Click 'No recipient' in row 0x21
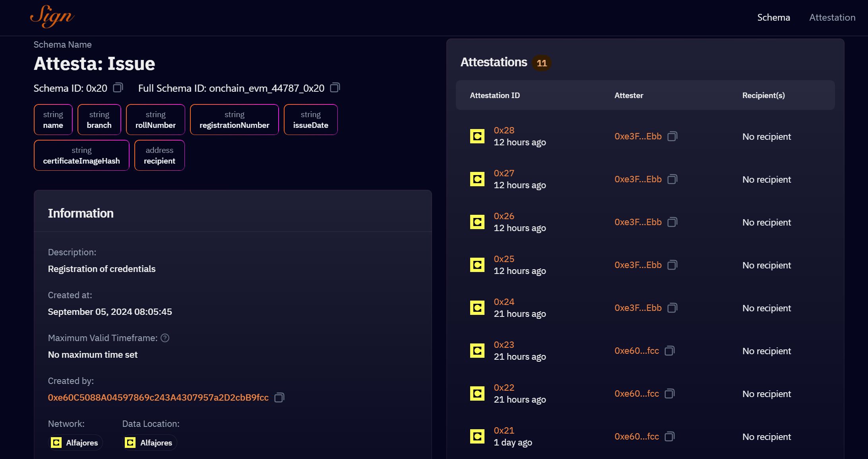 coord(767,437)
